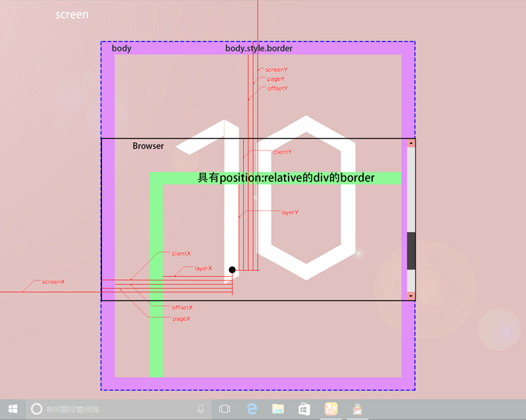Open the UC Browser taskbar icon

[x=331, y=409]
